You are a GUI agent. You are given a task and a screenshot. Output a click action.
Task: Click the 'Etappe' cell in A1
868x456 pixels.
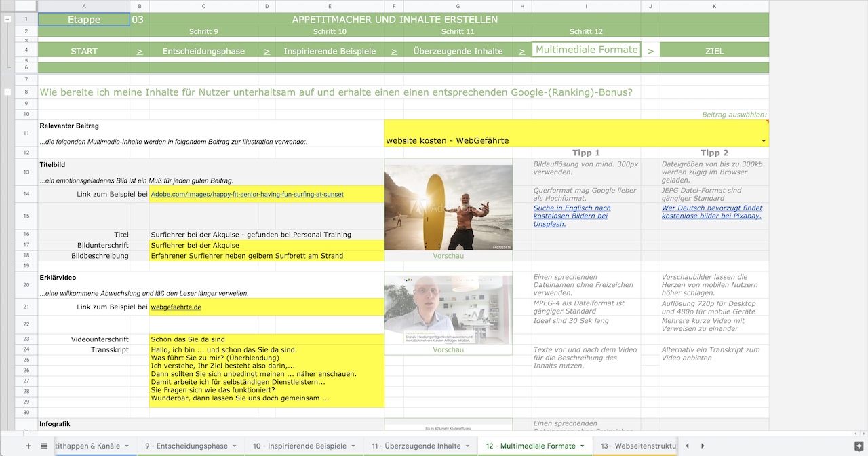84,20
